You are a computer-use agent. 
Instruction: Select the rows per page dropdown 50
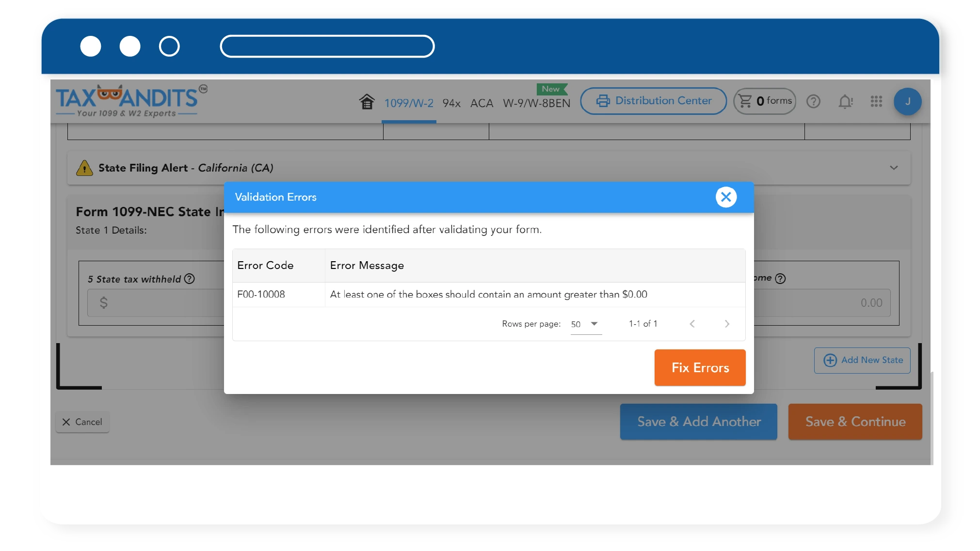(583, 324)
